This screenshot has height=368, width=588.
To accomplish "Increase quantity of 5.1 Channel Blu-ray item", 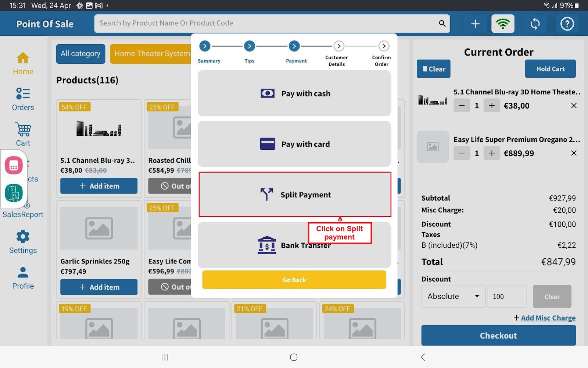I will coord(491,106).
